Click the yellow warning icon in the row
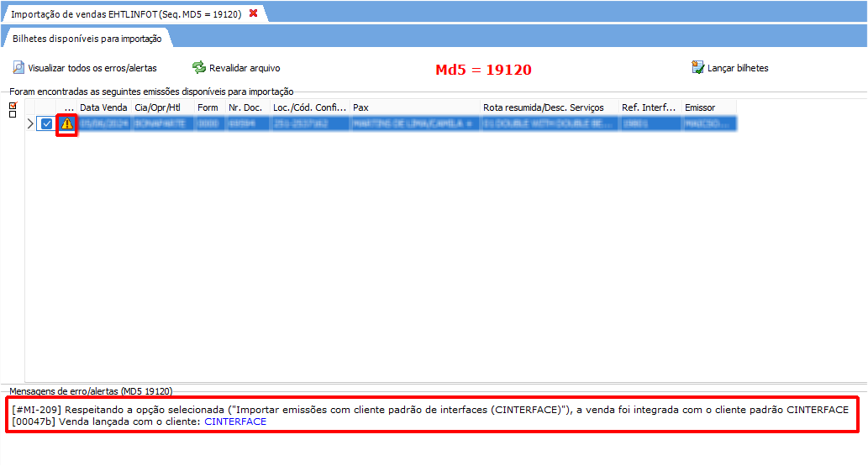Image resolution: width=868 pixels, height=466 pixels. tap(67, 123)
